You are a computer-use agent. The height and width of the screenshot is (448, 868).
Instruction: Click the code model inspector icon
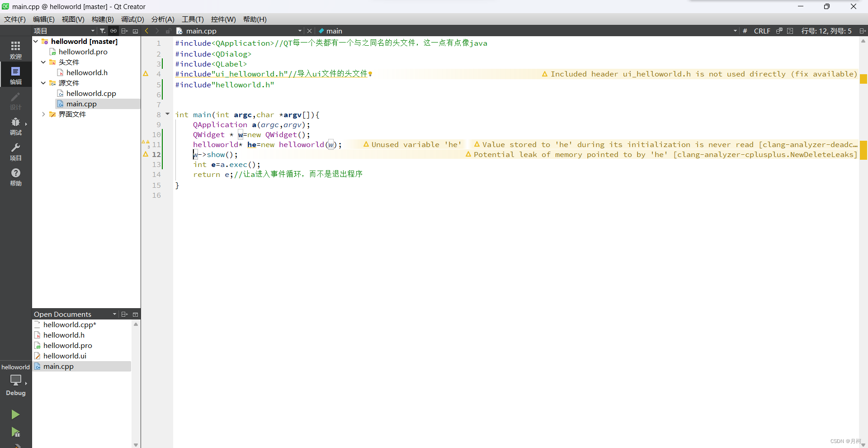click(779, 31)
